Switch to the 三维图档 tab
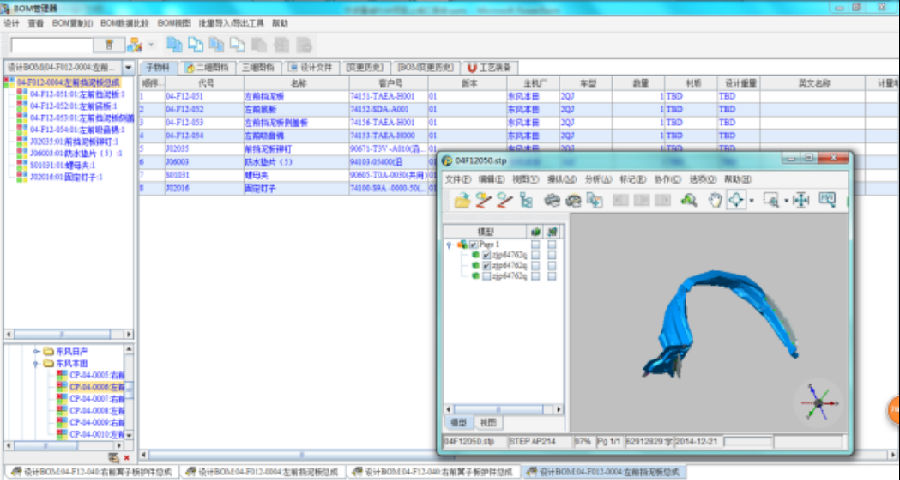This screenshot has height=480, width=900. coord(258,67)
